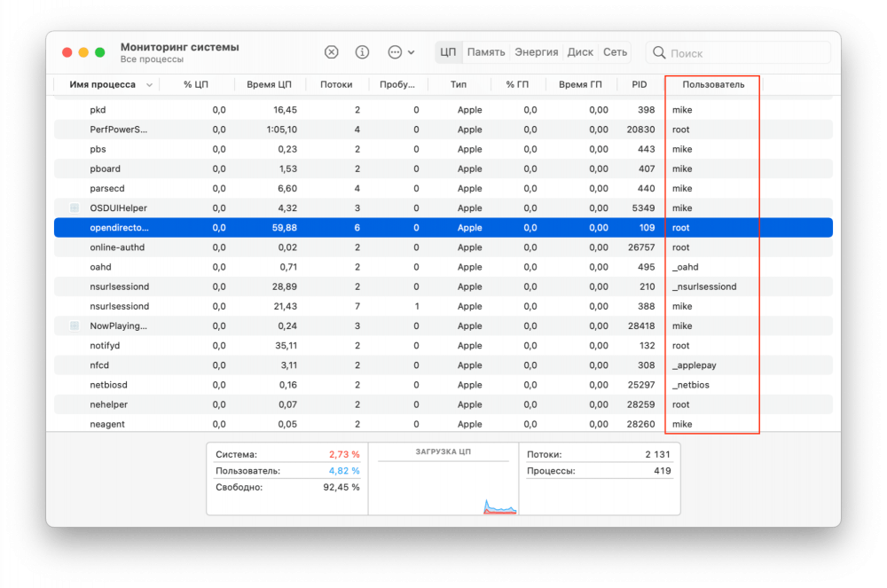This screenshot has width=887, height=588.
Task: Click the Загрузка ЦП graph
Action: point(443,483)
